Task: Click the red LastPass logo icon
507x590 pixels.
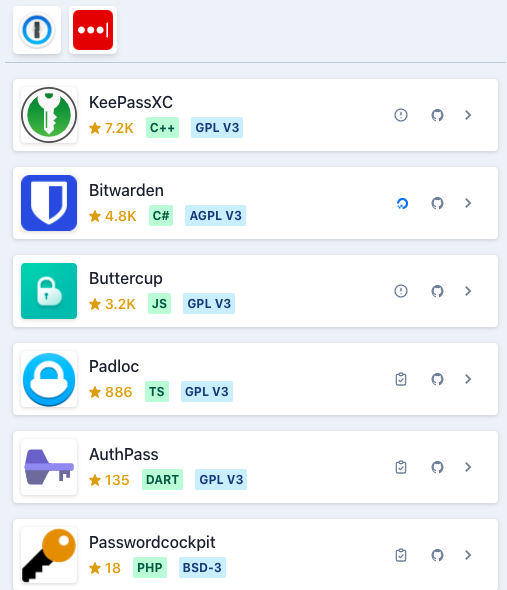Action: click(x=93, y=30)
